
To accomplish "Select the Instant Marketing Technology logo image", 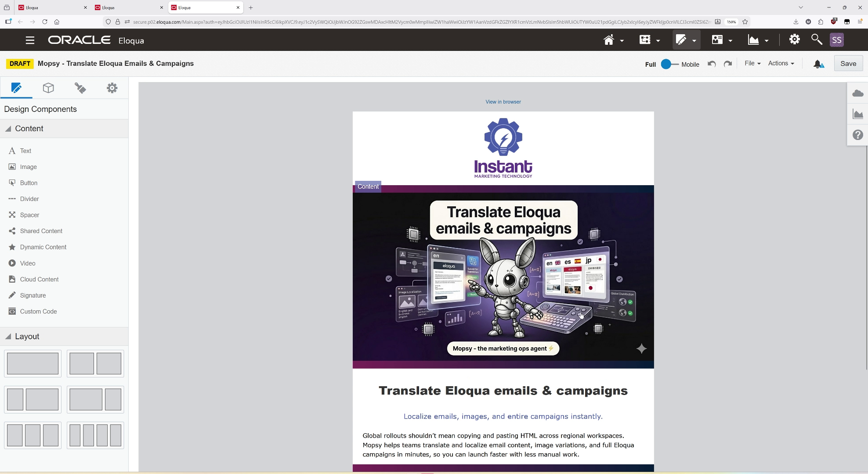I will point(503,148).
